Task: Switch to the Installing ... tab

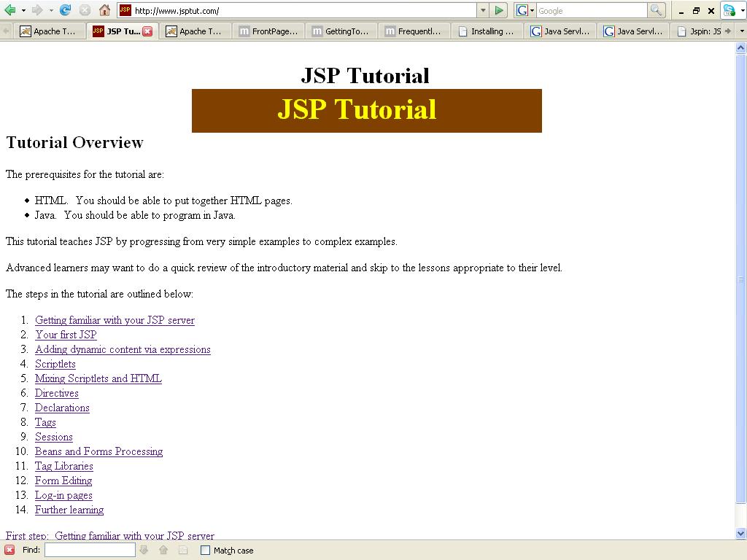Action: coord(487,31)
